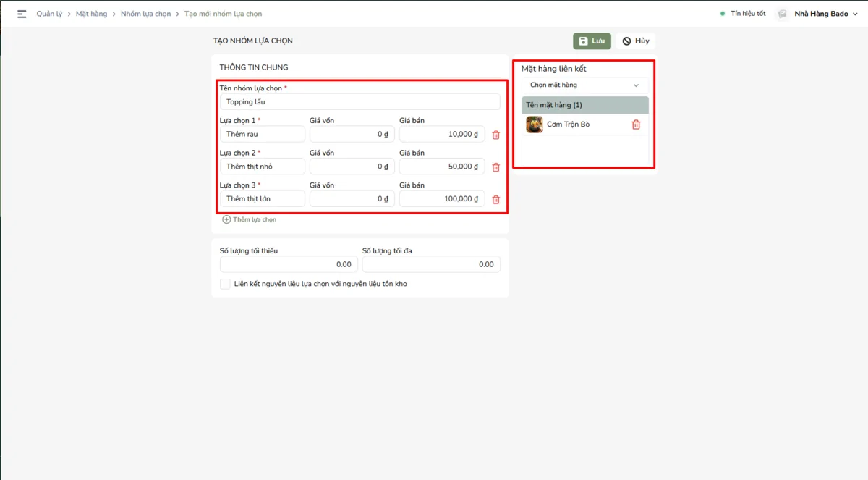Click the Cơm Trộn Bò thumbnail image
868x480 pixels.
coord(535,125)
